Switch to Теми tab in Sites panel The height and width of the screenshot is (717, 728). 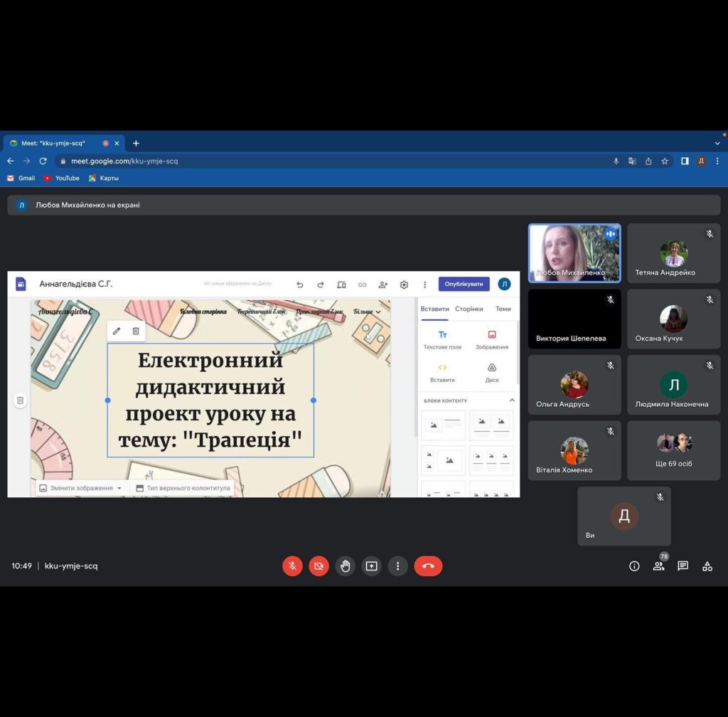pos(503,309)
